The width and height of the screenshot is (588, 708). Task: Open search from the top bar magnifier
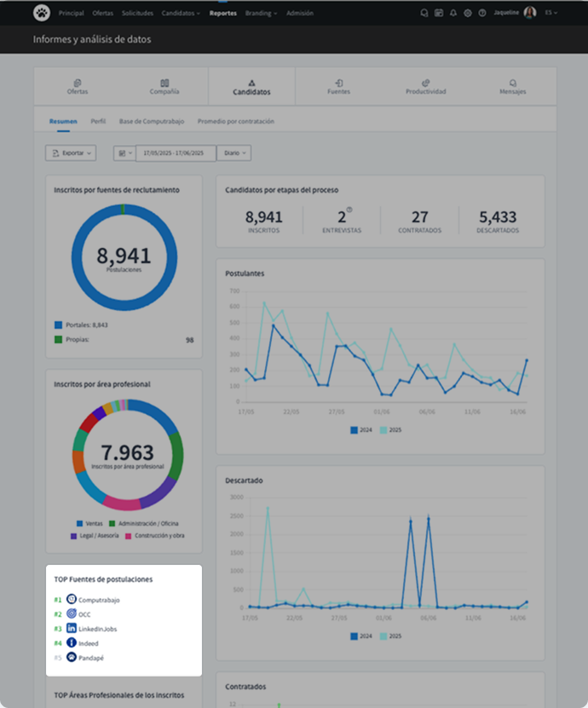coord(424,14)
